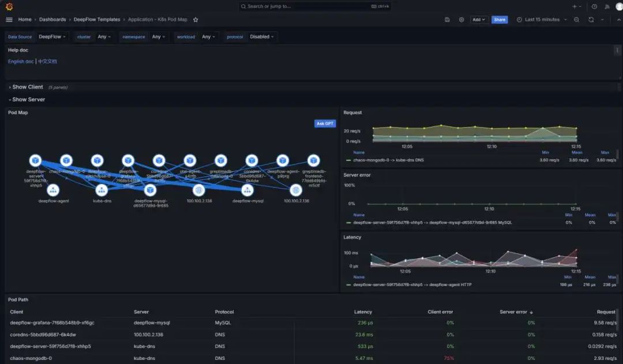Toggle kiosk mode with the up chevron
The height and width of the screenshot is (364, 623).
tap(619, 20)
